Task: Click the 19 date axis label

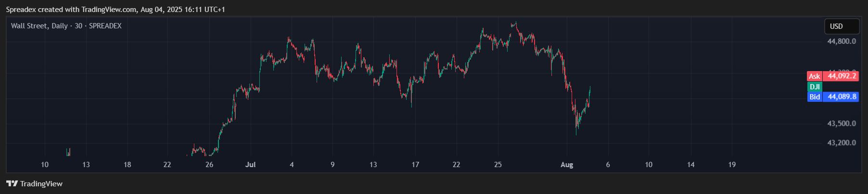Action: point(732,165)
